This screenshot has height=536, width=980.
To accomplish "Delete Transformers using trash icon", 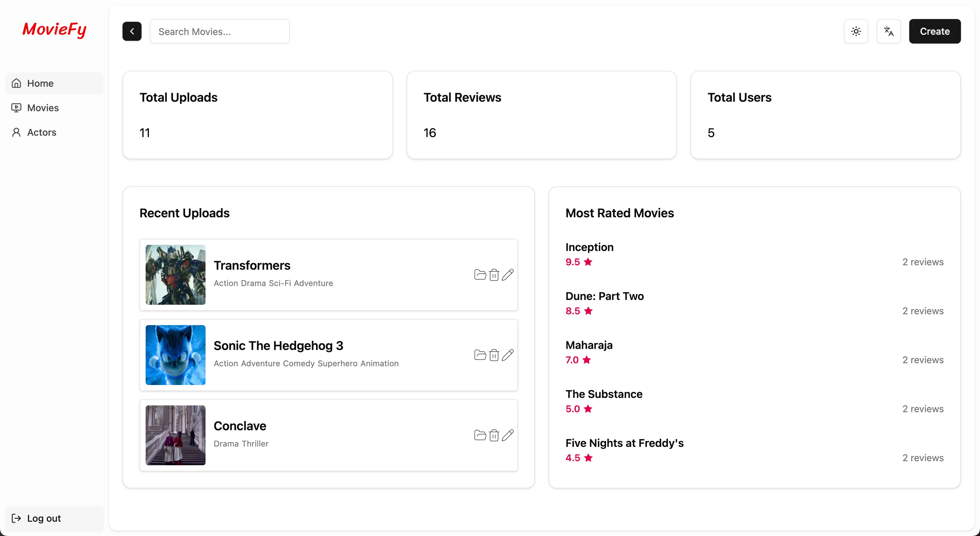I will point(494,274).
